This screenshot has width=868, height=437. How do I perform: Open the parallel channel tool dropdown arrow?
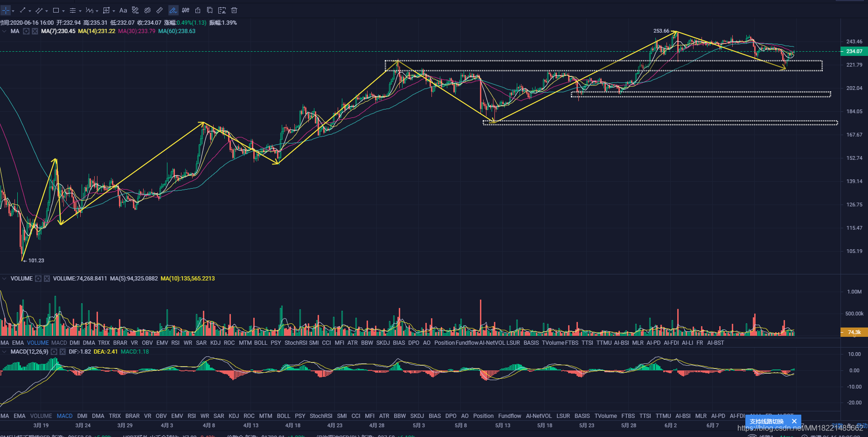point(47,11)
